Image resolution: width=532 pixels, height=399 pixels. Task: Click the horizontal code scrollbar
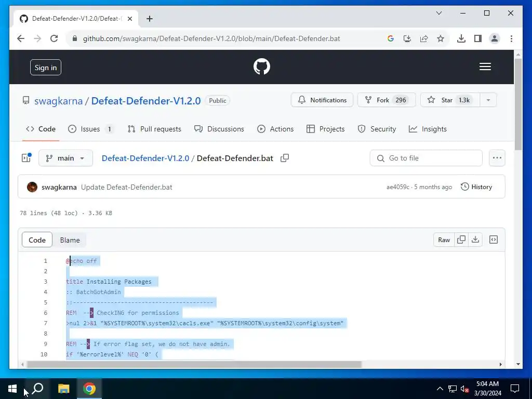point(194,364)
